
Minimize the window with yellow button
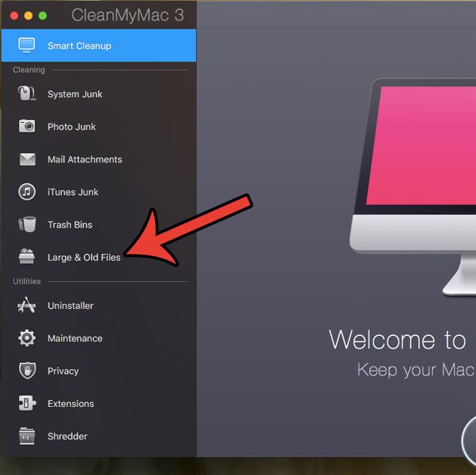click(29, 15)
